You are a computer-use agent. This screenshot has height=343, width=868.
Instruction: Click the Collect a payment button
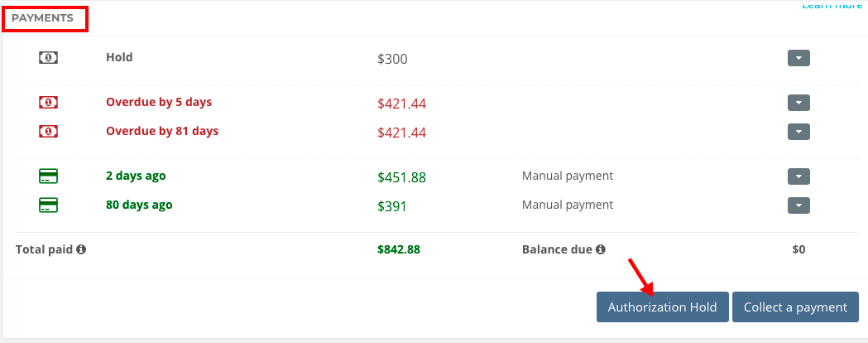coord(795,307)
